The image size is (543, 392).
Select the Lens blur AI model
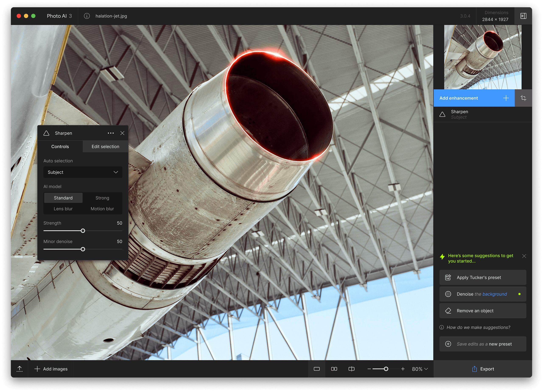pyautogui.click(x=63, y=209)
